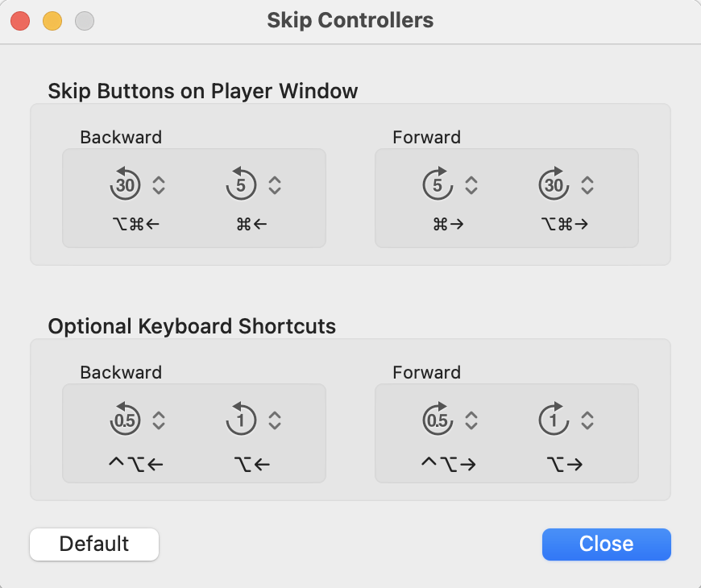Open the stepper beside 1-second forward skip
Viewport: 701px width, 588px height.
click(587, 420)
